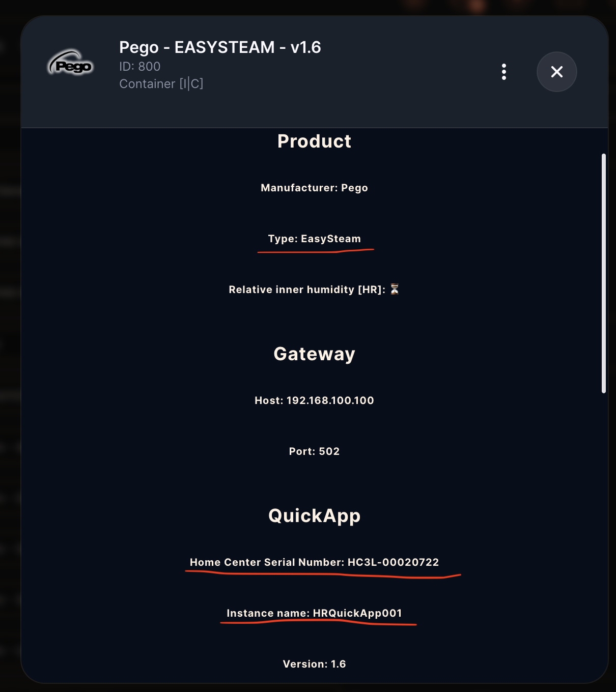Click the ID: 800 label
This screenshot has width=616, height=692.
pyautogui.click(x=140, y=66)
